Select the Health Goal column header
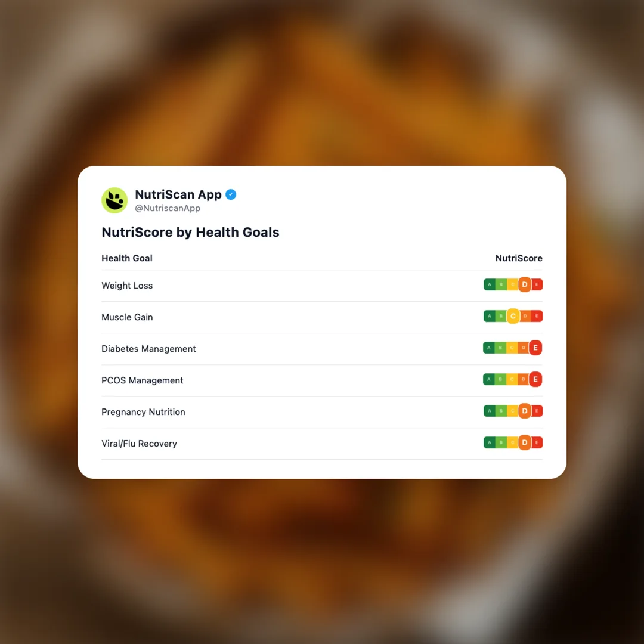Viewport: 644px width, 644px height. click(127, 258)
